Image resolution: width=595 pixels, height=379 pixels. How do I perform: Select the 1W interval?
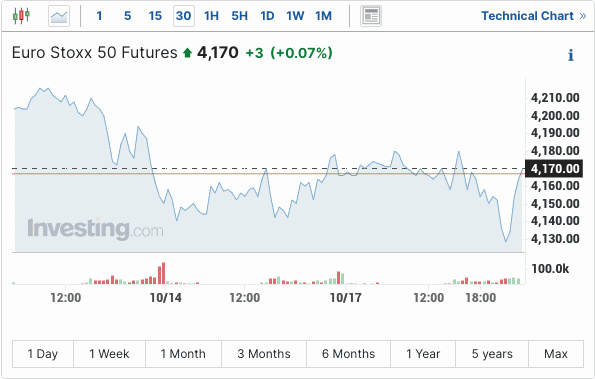pyautogui.click(x=295, y=16)
